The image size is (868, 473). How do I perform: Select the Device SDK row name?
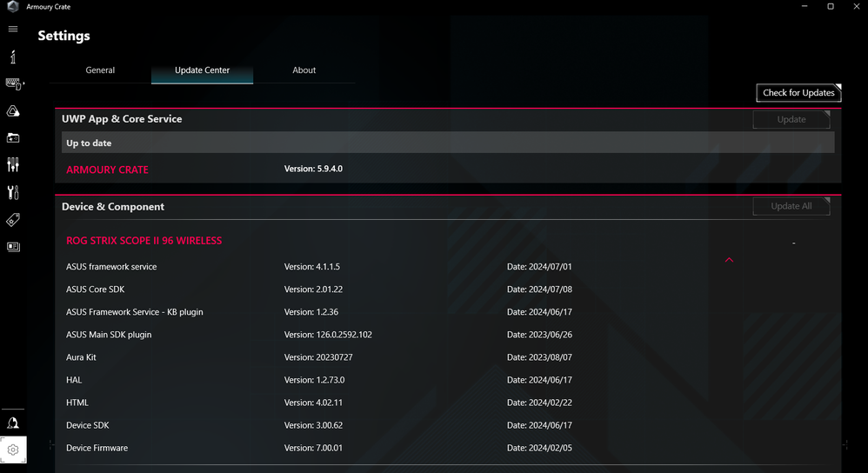point(88,425)
